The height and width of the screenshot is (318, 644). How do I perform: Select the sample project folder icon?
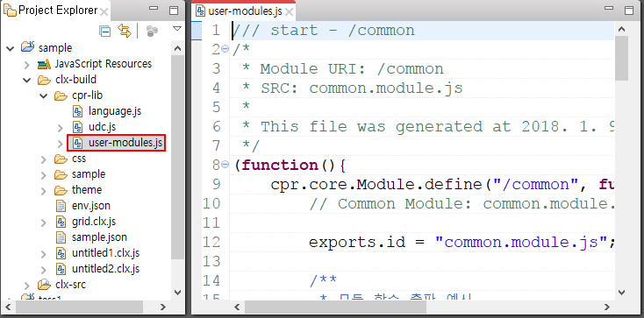(x=27, y=46)
